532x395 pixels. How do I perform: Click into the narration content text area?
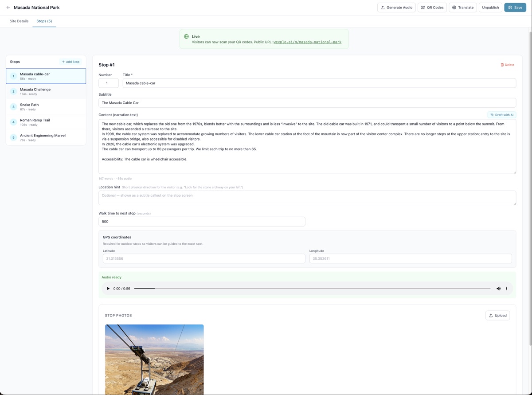tap(307, 146)
